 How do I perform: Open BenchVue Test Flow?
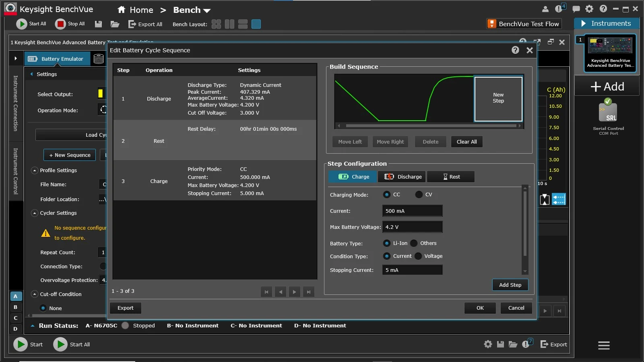524,24
